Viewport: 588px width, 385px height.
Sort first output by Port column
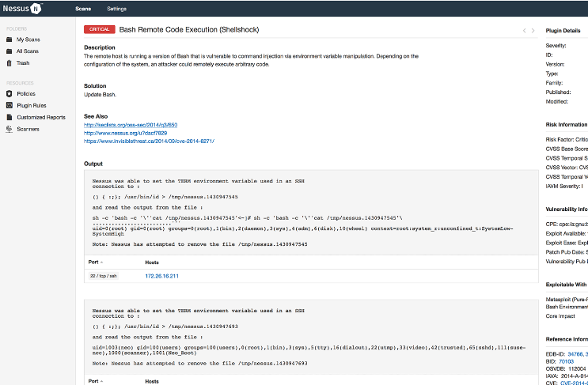coord(96,262)
